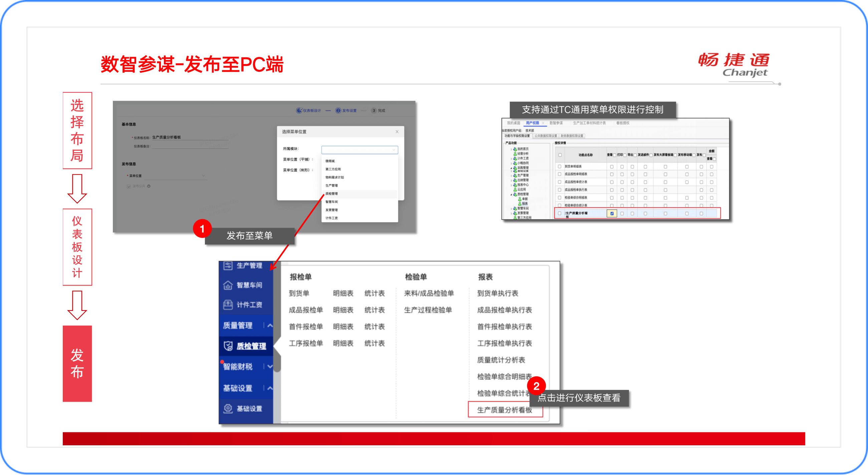The image size is (868, 475).
Task: Close the 选择菜单位置 dialog
Action: click(x=397, y=132)
